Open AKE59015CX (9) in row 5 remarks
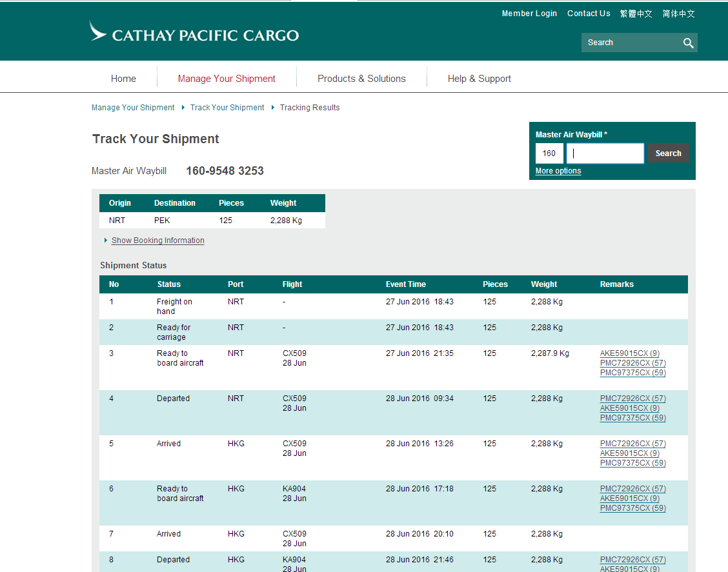Screen dimensions: 728x572 point(629,453)
